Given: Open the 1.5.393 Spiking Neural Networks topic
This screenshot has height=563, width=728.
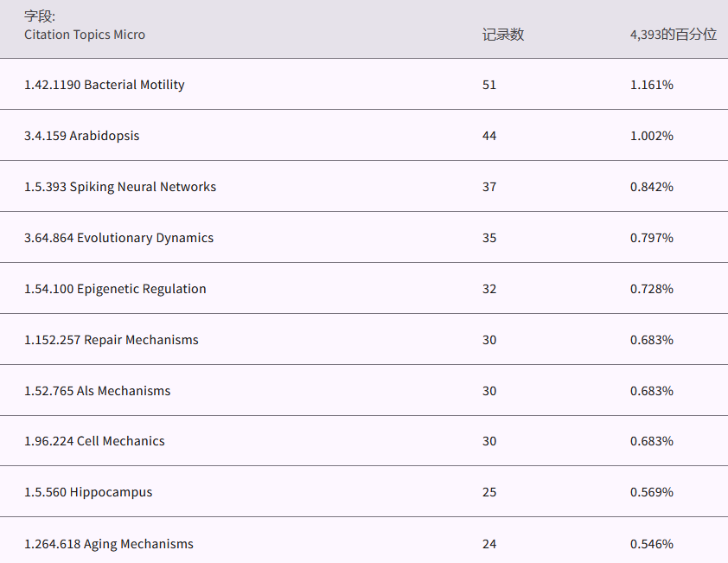Looking at the screenshot, I should [x=120, y=187].
